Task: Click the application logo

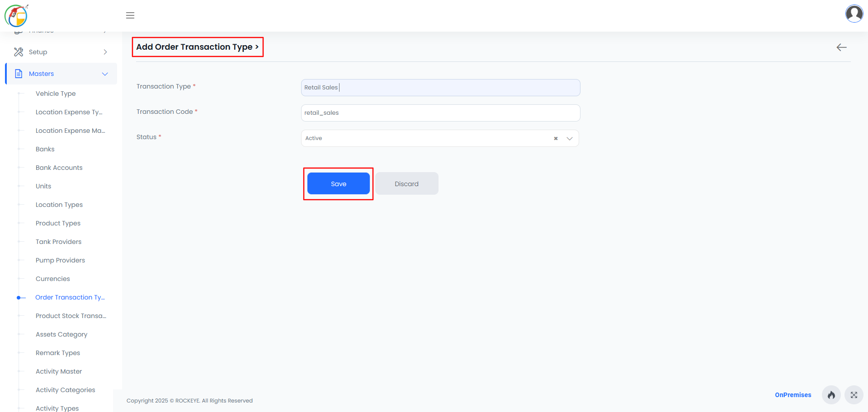Action: click(16, 15)
